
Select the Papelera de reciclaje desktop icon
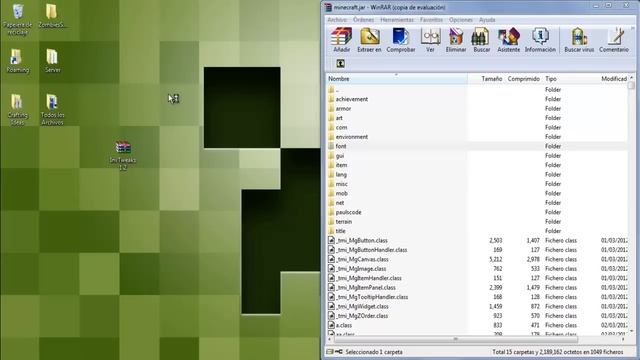18,20
